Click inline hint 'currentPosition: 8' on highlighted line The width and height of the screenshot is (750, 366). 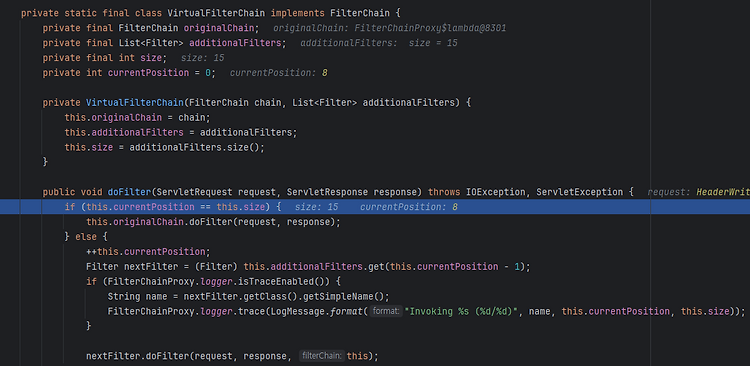[x=408, y=207]
